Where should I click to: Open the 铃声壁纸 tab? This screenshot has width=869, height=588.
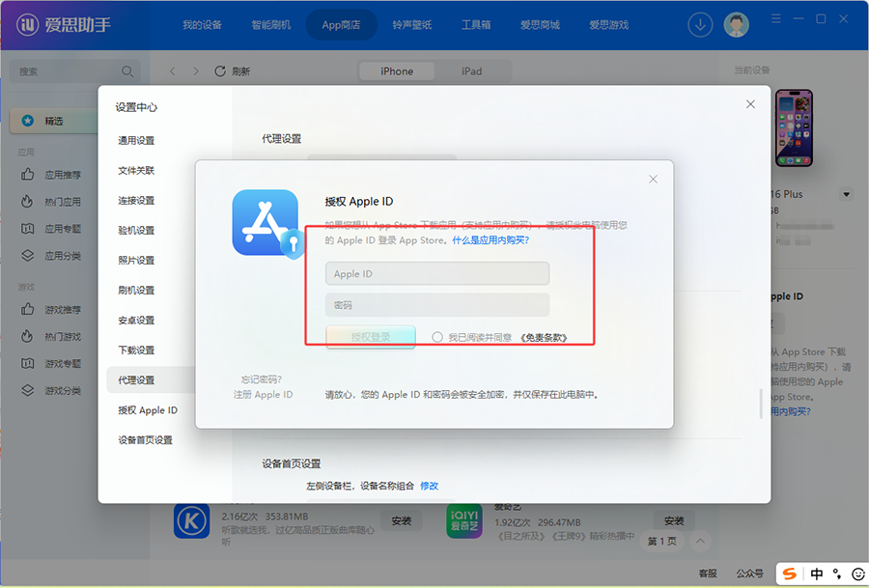(411, 25)
